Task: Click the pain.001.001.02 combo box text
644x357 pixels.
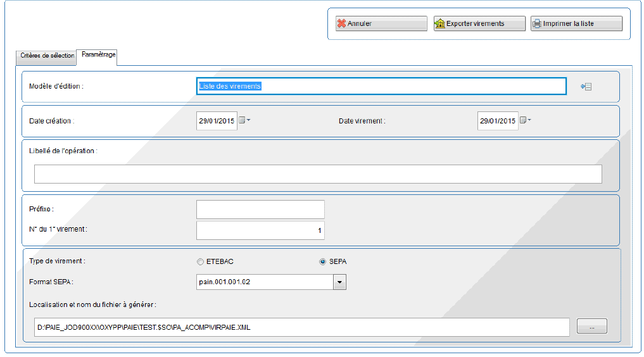Action: click(224, 282)
